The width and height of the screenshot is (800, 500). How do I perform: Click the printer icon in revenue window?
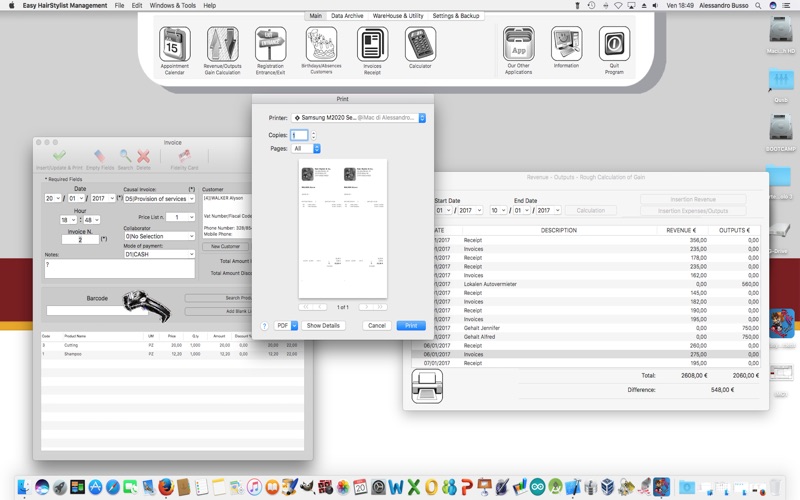click(x=427, y=386)
